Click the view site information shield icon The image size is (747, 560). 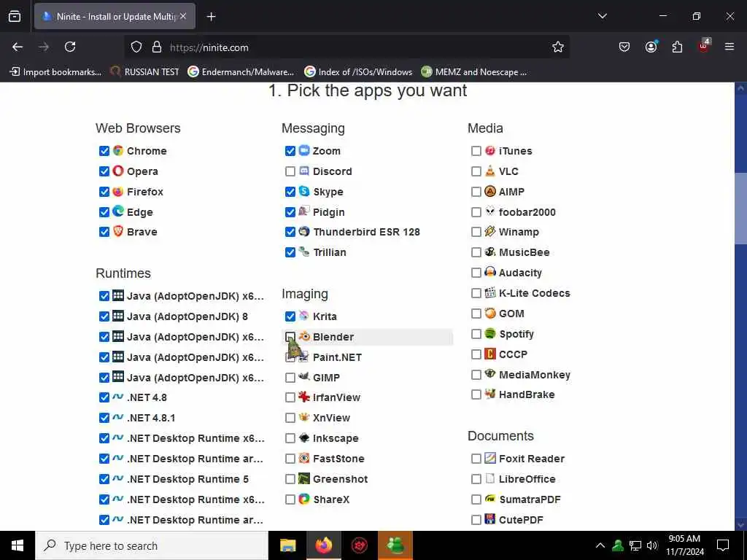136,47
